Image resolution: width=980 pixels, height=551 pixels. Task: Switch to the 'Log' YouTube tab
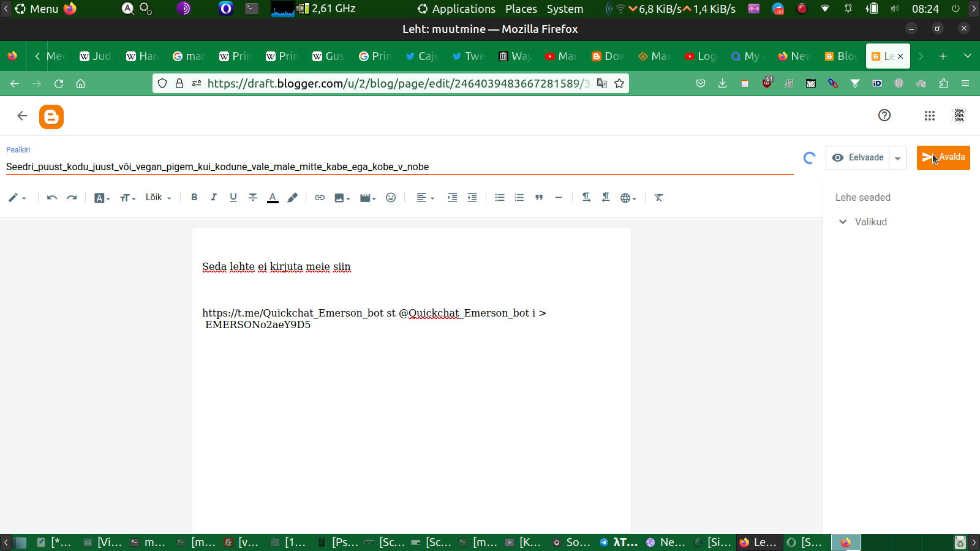click(701, 56)
